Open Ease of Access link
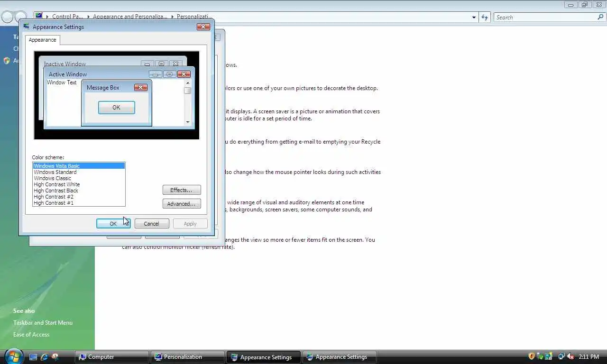Viewport: 607px width, 364px height. [x=31, y=335]
